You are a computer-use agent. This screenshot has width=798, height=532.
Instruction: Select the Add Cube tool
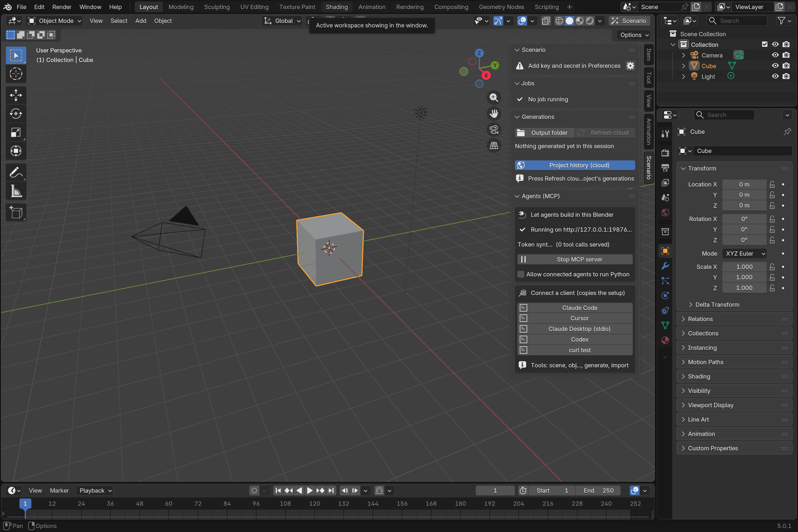(x=16, y=212)
